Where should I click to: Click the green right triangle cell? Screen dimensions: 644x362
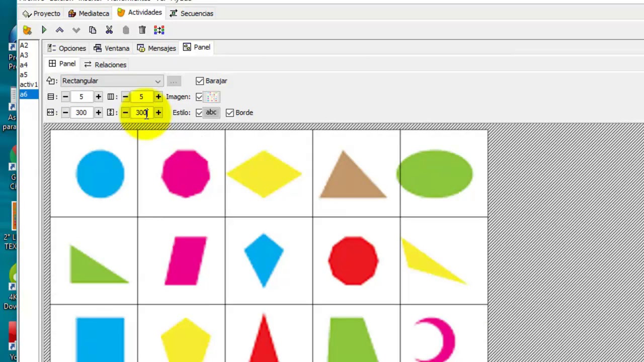(x=94, y=261)
